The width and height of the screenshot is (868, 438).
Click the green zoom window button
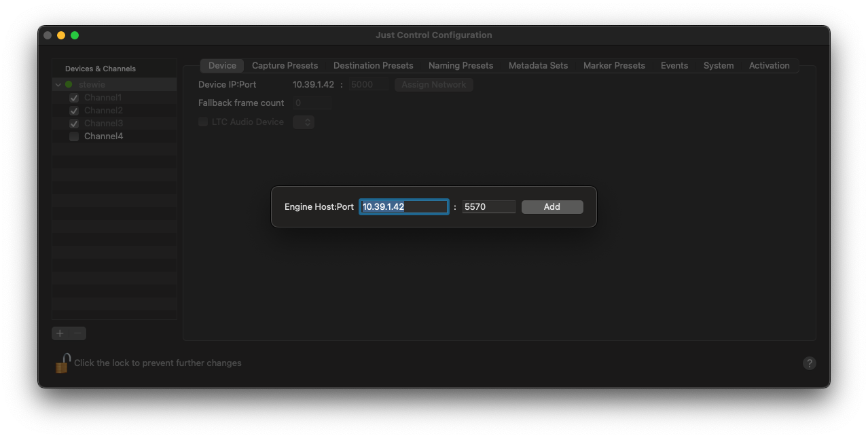point(75,35)
